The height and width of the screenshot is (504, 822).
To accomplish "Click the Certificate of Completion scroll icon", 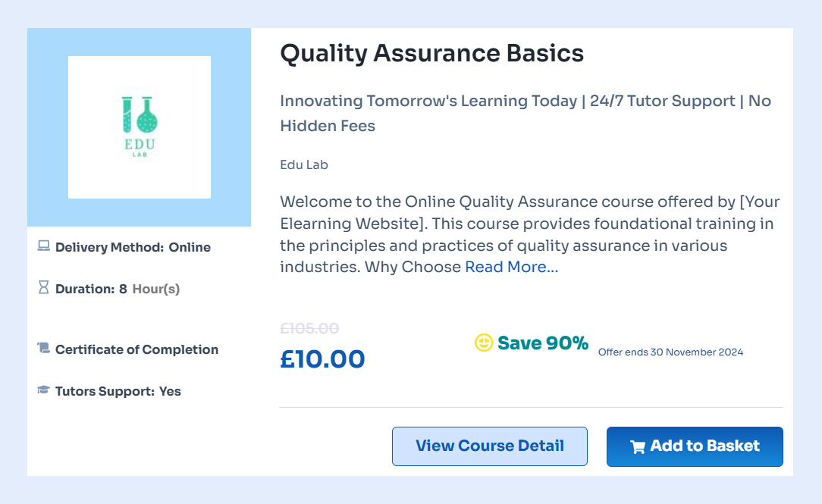I will click(44, 349).
